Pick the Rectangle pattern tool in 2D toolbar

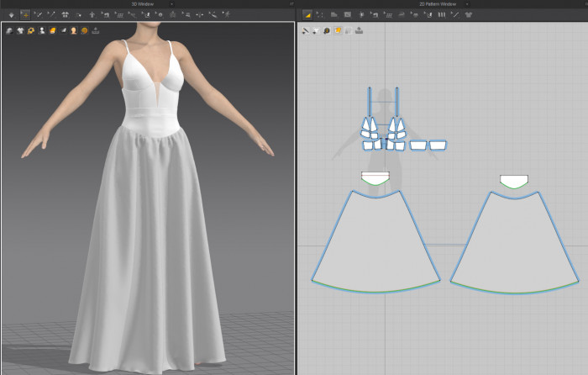(x=348, y=15)
